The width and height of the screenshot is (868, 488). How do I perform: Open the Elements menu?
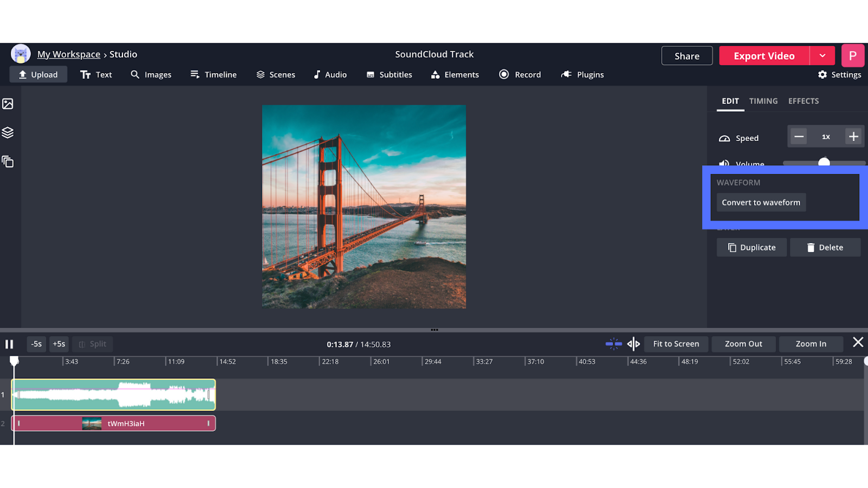[x=455, y=74]
